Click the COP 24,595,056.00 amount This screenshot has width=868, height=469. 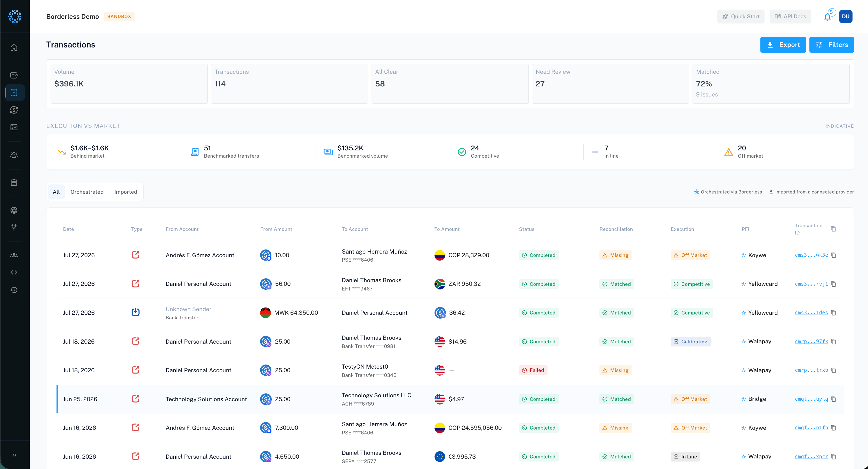[475, 428]
